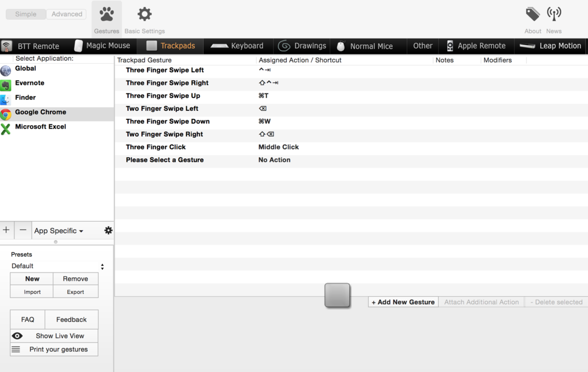Open the App Specific dropdown

(59, 231)
